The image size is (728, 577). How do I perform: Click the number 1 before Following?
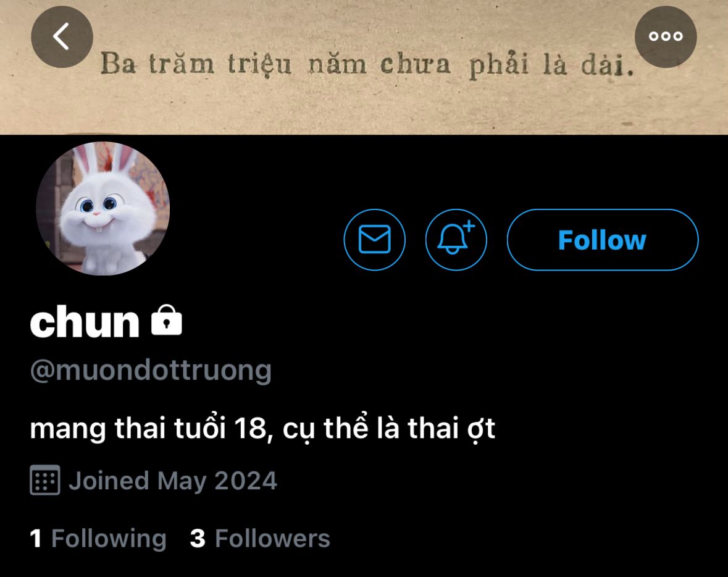[36, 539]
